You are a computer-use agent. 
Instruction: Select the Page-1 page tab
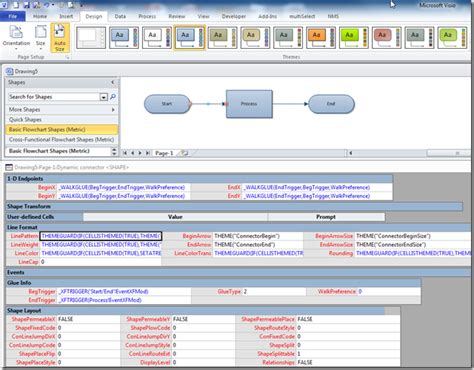[x=164, y=153]
